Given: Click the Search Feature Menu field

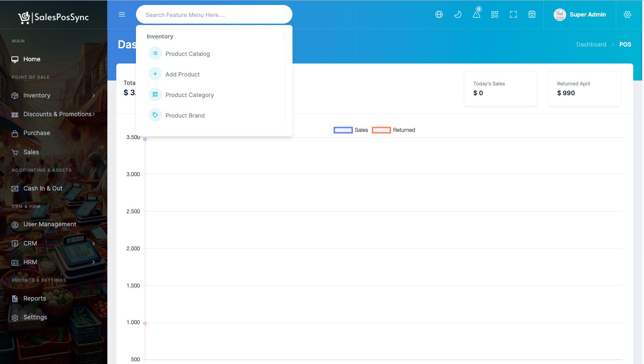Looking at the screenshot, I should click(x=214, y=15).
